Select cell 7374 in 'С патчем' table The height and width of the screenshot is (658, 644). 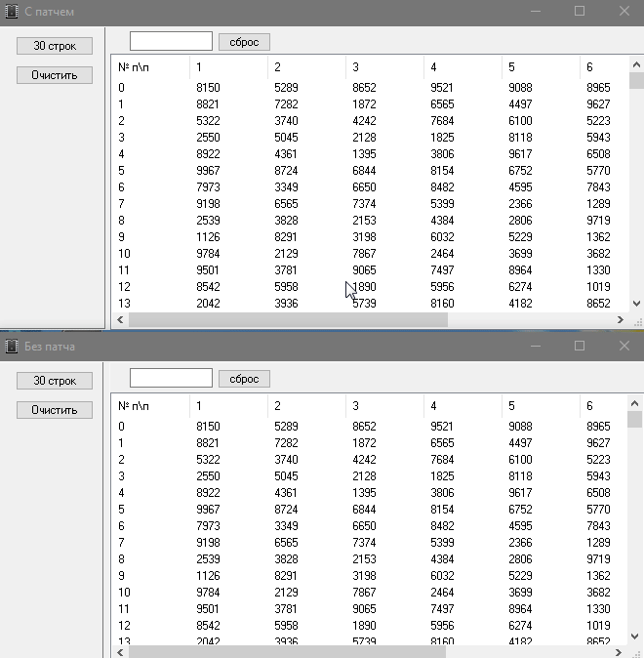click(x=364, y=203)
